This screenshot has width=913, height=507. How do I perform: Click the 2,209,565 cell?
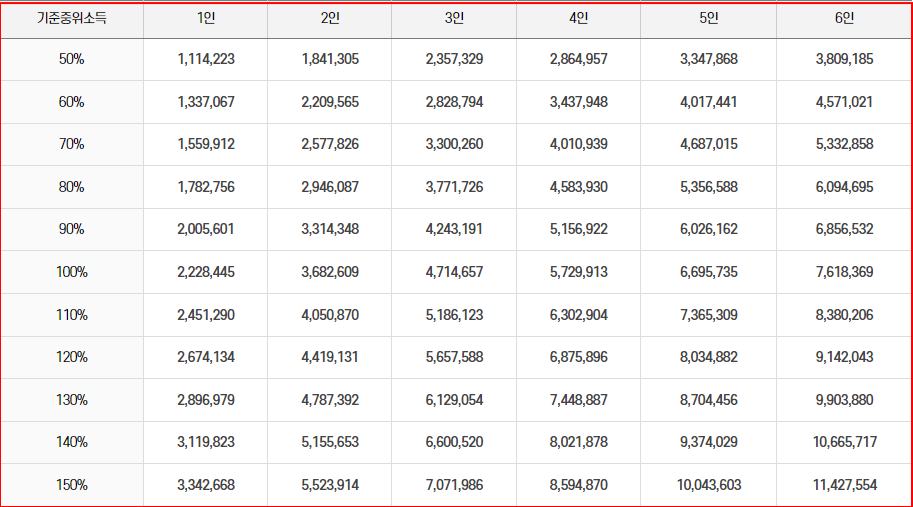click(330, 102)
